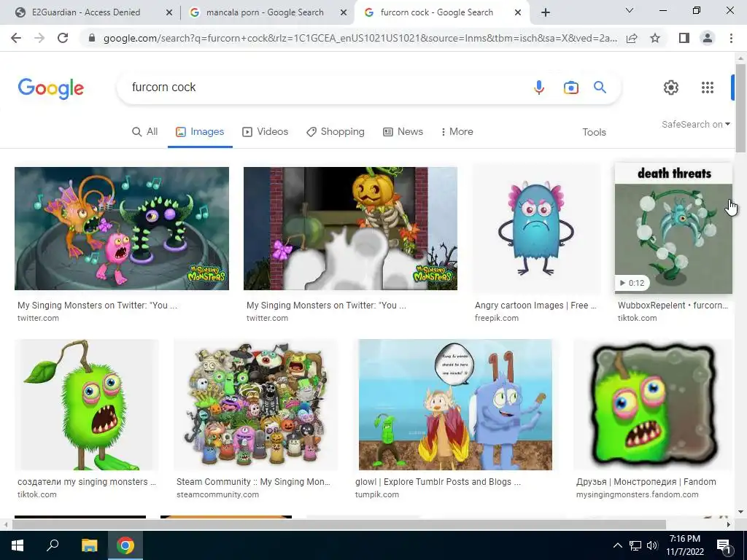Switch to the Videos tab
The height and width of the screenshot is (560, 747).
click(266, 132)
